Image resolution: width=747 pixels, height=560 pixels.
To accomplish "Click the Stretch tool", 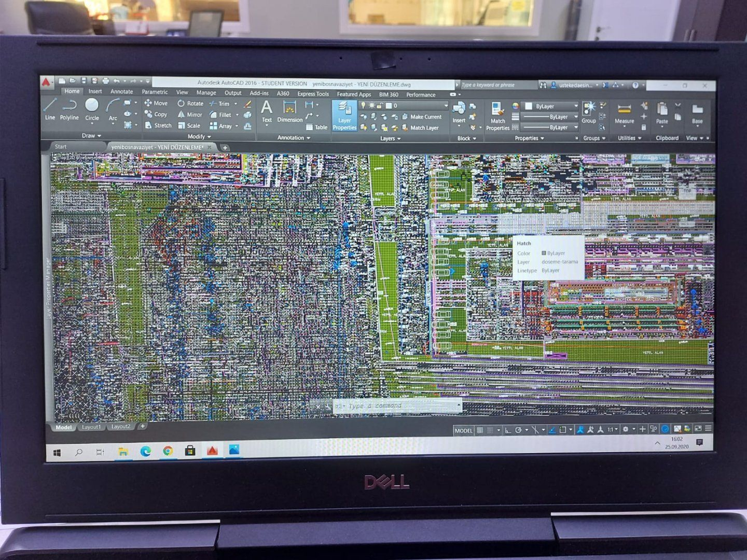I will point(158,125).
